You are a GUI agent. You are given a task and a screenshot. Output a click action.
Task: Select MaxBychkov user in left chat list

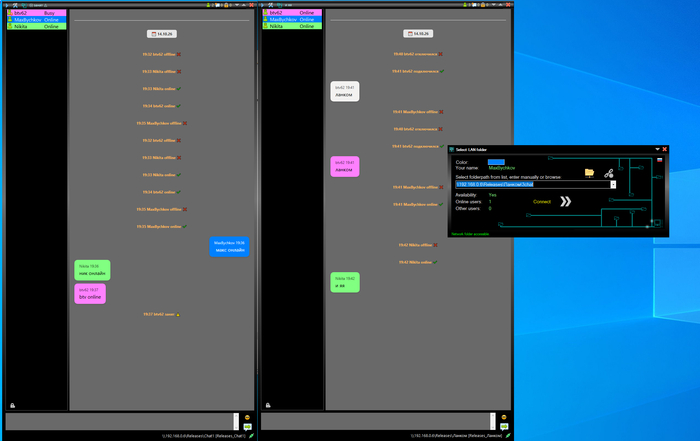point(37,20)
